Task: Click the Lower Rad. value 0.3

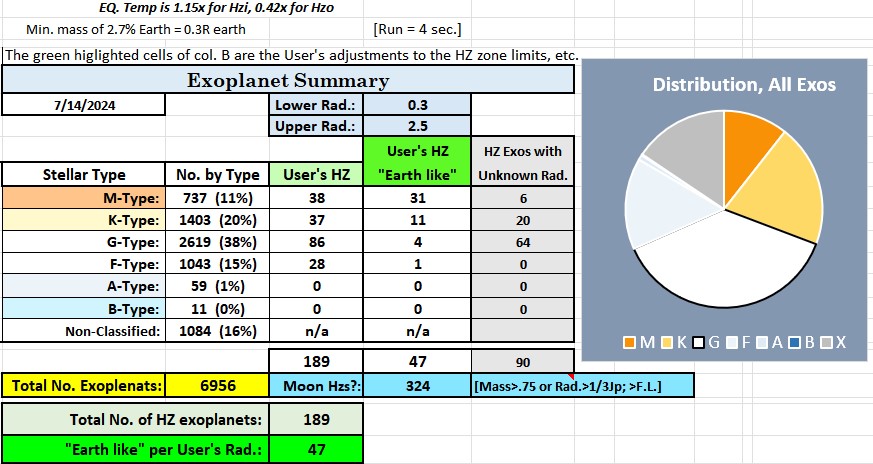Action: click(x=417, y=105)
